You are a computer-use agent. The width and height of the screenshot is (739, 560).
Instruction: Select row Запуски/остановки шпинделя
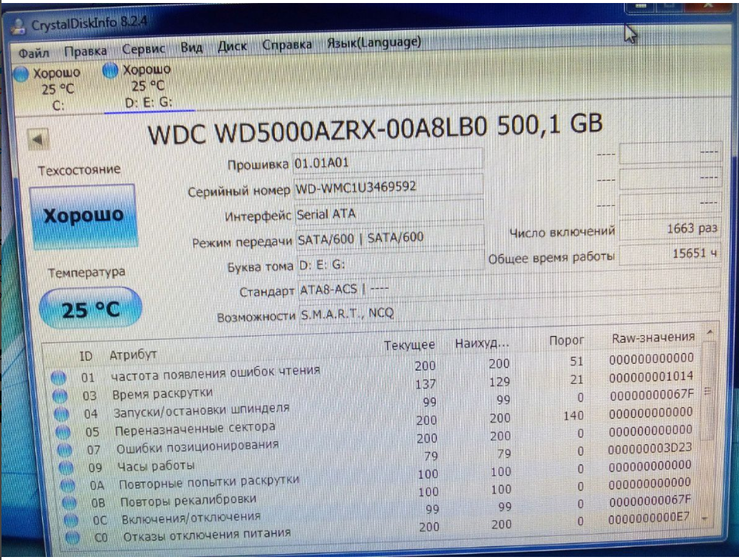click(374, 405)
